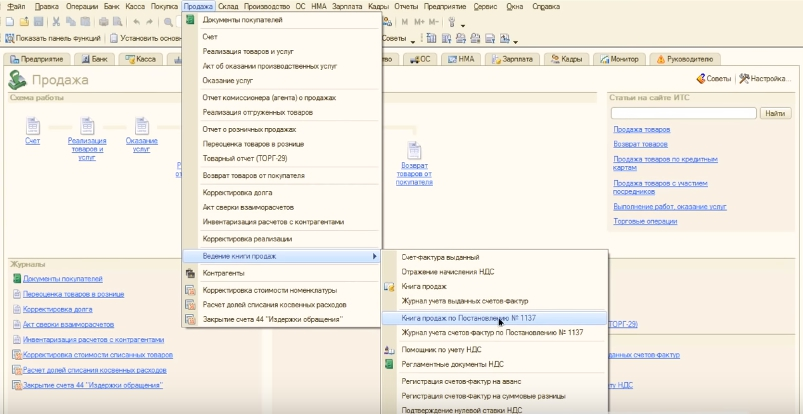This screenshot has height=414, width=803.
Task: Open the Продажа товаров ITS article link
Action: pos(640,129)
